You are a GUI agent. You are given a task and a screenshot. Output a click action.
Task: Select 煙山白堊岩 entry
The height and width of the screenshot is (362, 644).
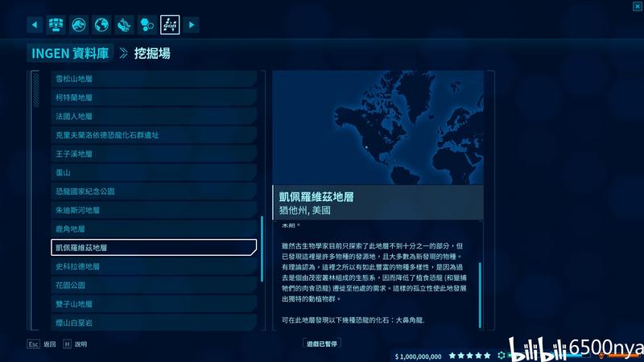154,323
